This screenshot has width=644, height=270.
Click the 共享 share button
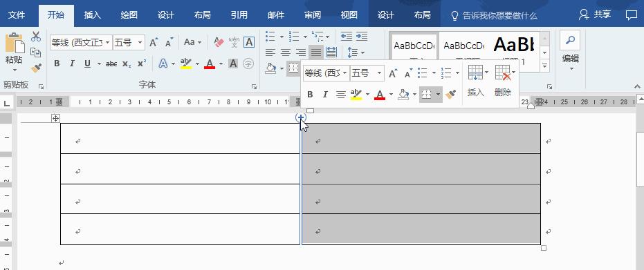click(595, 15)
